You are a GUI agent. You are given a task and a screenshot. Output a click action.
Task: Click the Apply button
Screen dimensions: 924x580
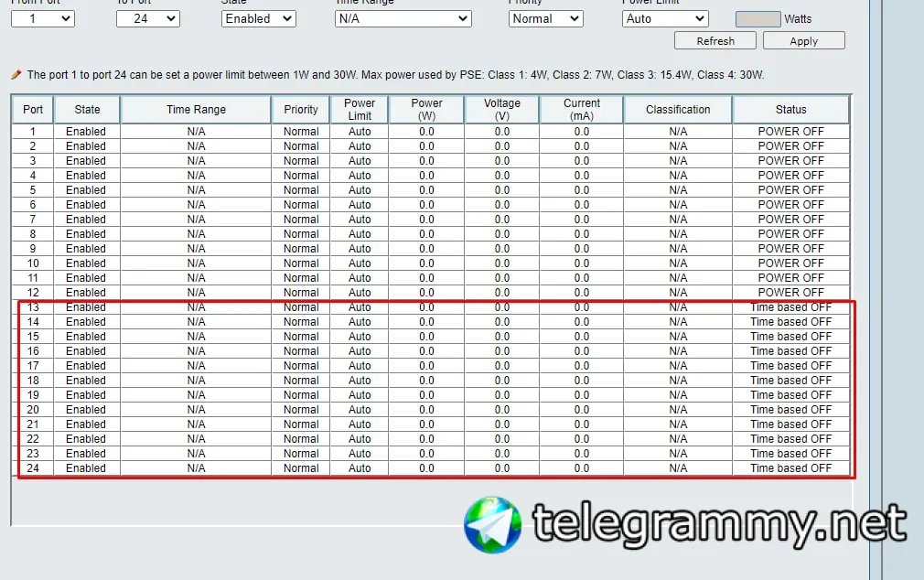click(x=804, y=40)
